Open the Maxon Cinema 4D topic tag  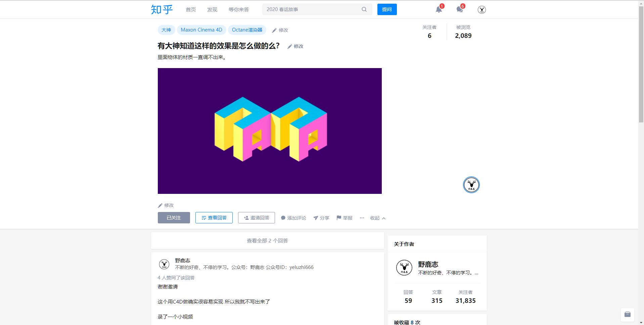(201, 30)
